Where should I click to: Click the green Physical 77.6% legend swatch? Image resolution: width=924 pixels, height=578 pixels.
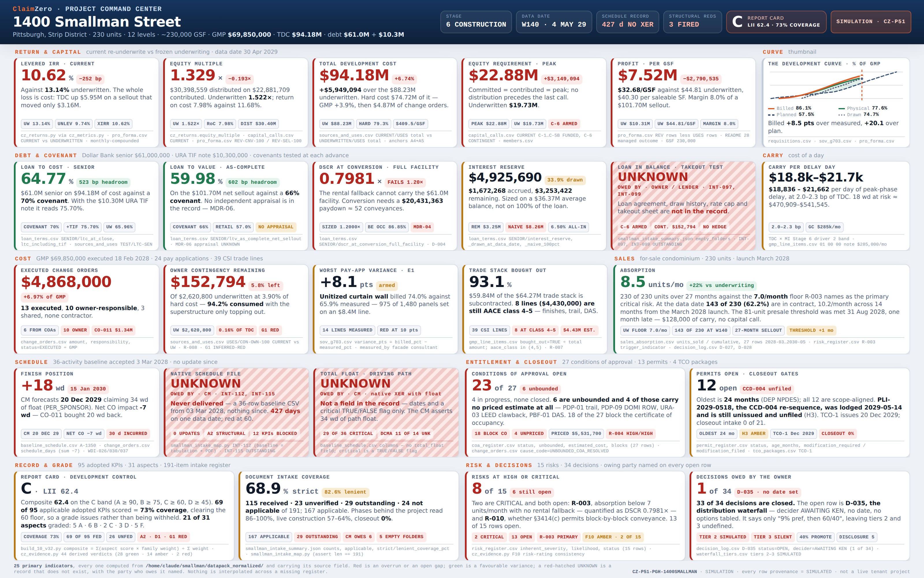(x=841, y=109)
